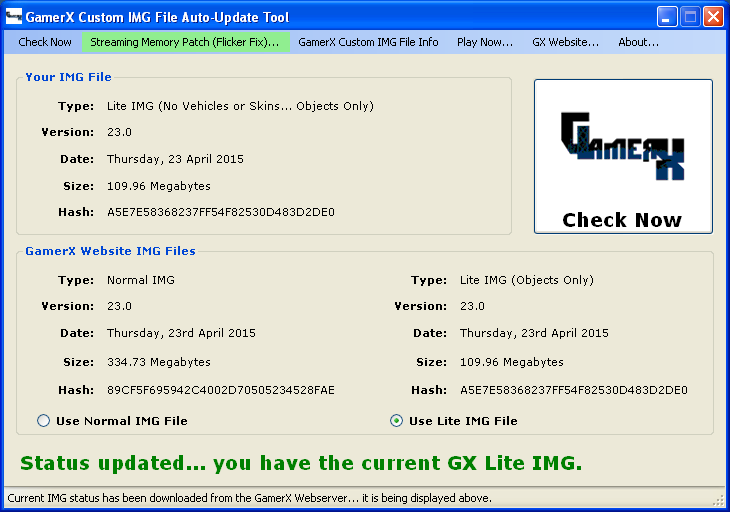Minimize the Auto-Update Tool window

[667, 17]
